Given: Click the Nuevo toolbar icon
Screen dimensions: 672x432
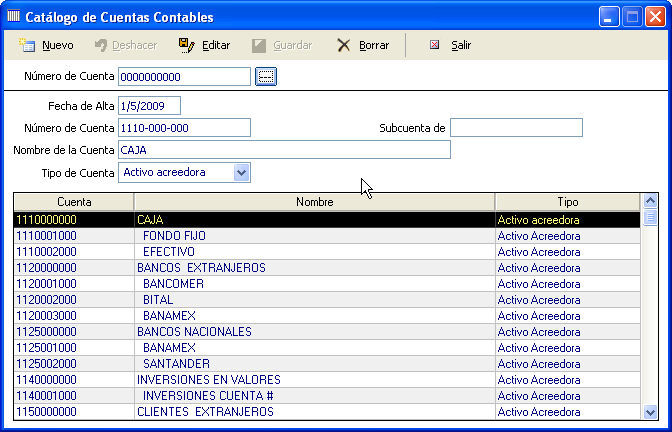Looking at the screenshot, I should (x=28, y=45).
